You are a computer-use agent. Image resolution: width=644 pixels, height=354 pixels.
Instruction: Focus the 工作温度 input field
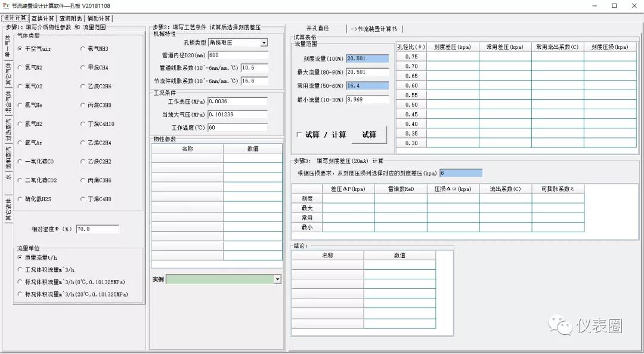[x=237, y=128]
